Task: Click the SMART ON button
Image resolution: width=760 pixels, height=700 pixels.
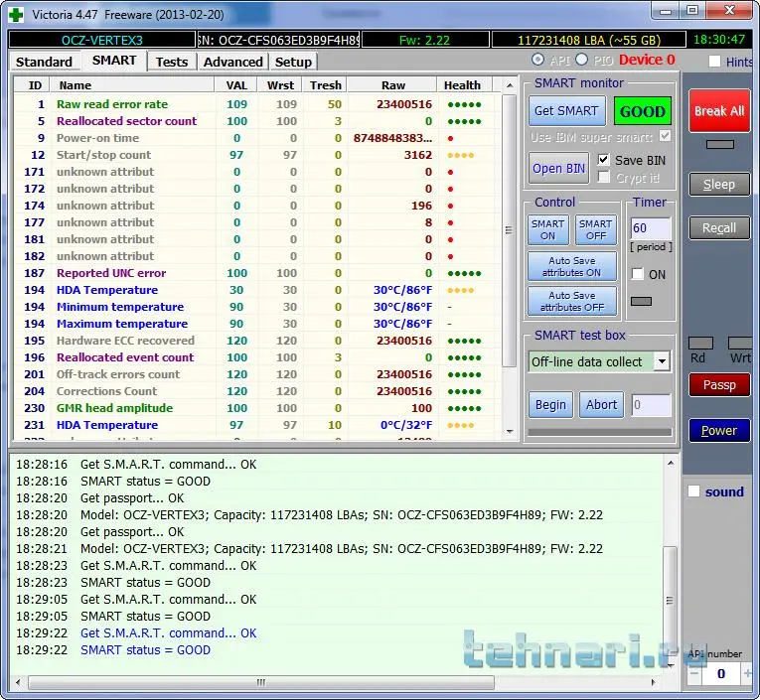Action: click(547, 229)
